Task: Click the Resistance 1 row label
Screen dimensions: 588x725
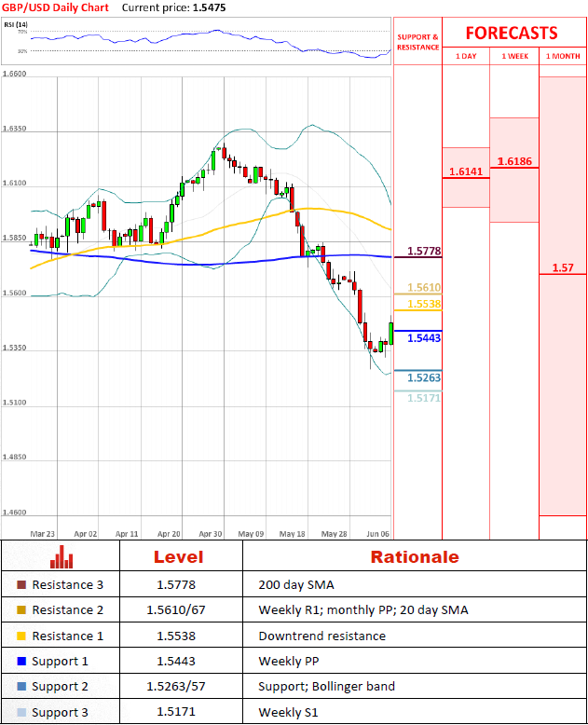Action: [x=67, y=636]
